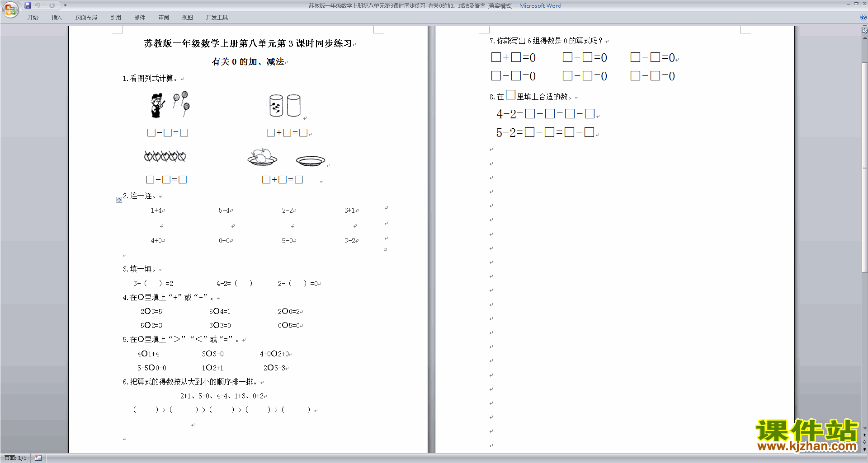Click the equation starting with 4-2=
This screenshot has width=868, height=463.
[546, 114]
